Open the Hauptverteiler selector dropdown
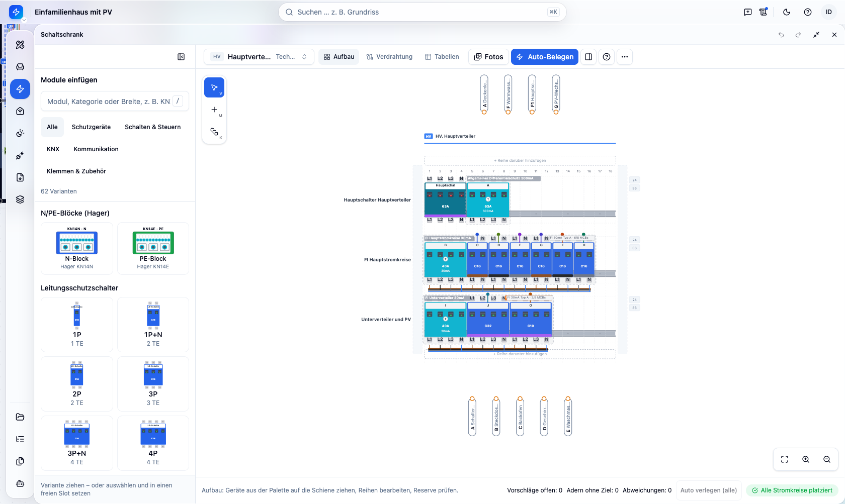 259,57
